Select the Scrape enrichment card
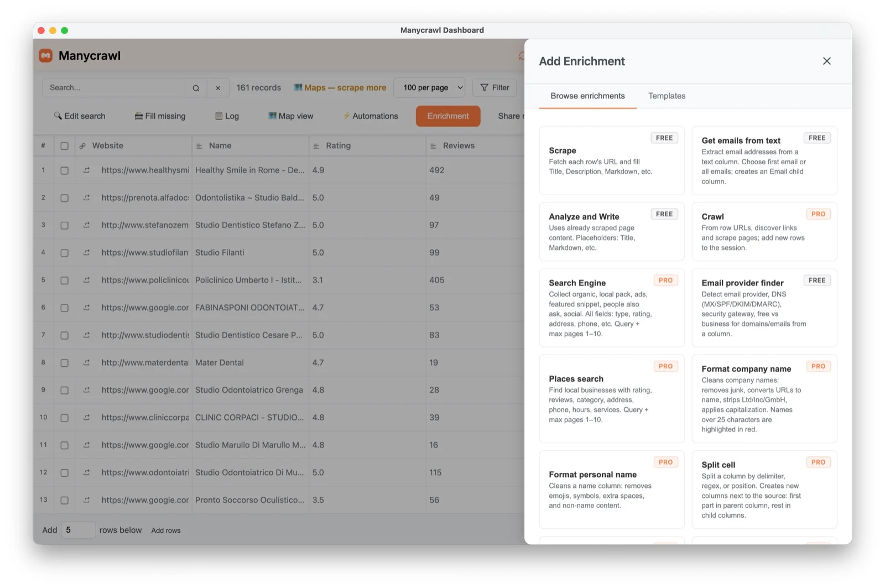 (x=612, y=160)
